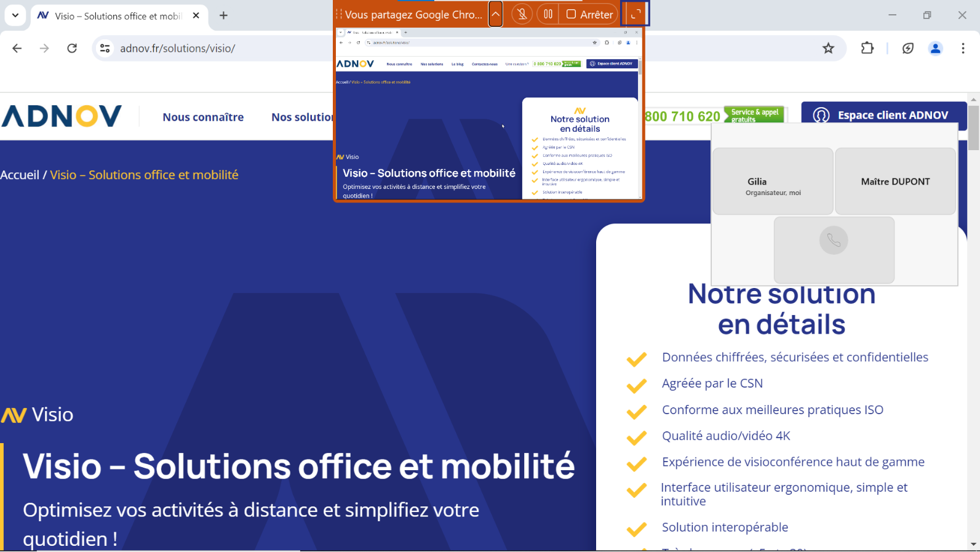Click 'Agréée par le CSN' item
980x552 pixels.
click(712, 383)
